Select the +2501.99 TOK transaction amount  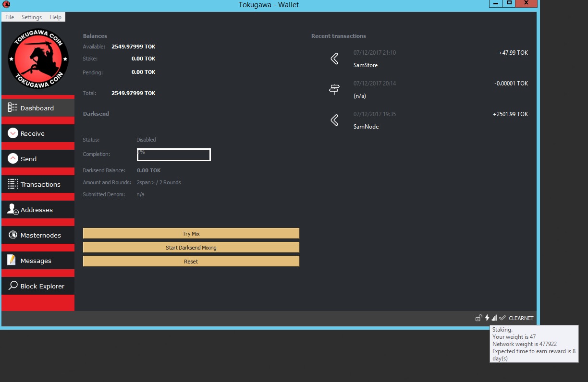point(510,114)
